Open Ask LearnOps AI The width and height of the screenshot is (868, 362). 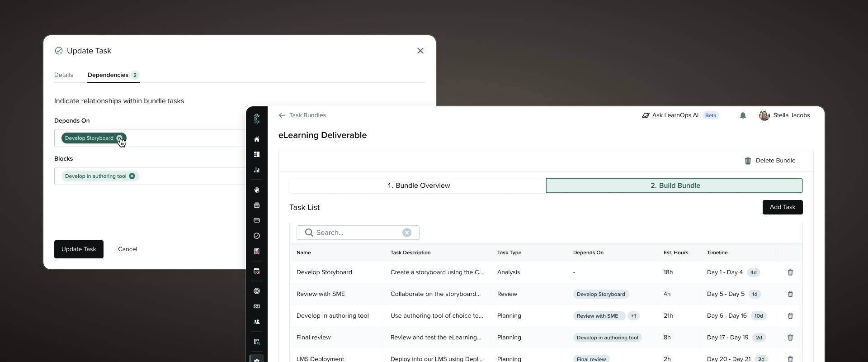click(680, 115)
